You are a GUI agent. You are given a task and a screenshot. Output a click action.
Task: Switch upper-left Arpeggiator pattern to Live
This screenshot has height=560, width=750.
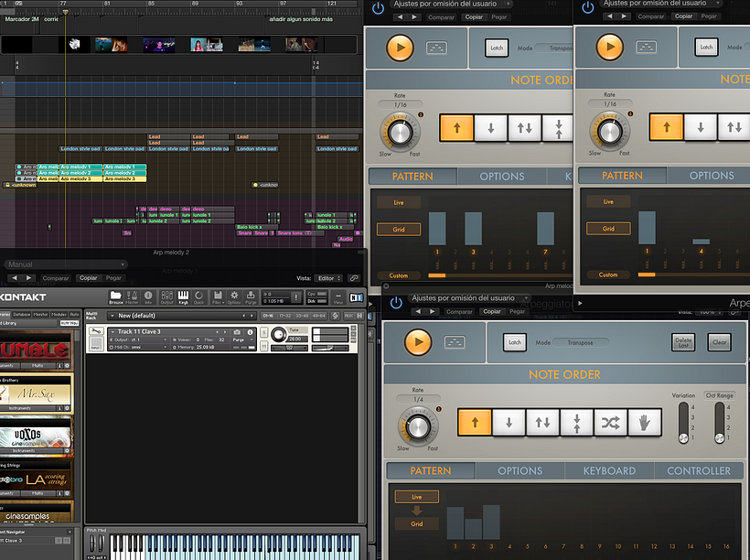(x=399, y=202)
